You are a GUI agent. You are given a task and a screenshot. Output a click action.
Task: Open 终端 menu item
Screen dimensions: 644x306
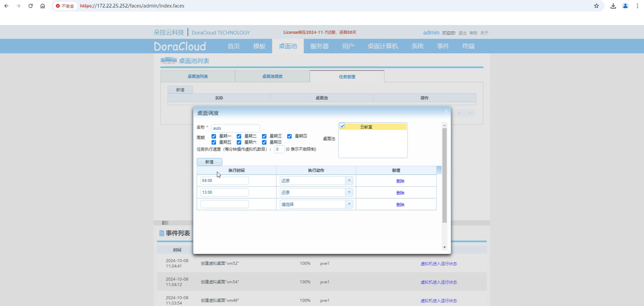[468, 46]
